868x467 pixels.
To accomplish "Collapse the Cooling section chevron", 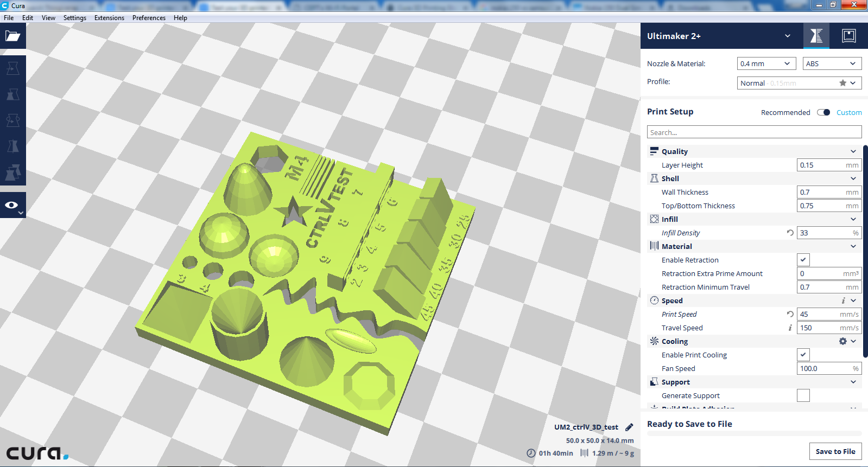I will pyautogui.click(x=853, y=341).
